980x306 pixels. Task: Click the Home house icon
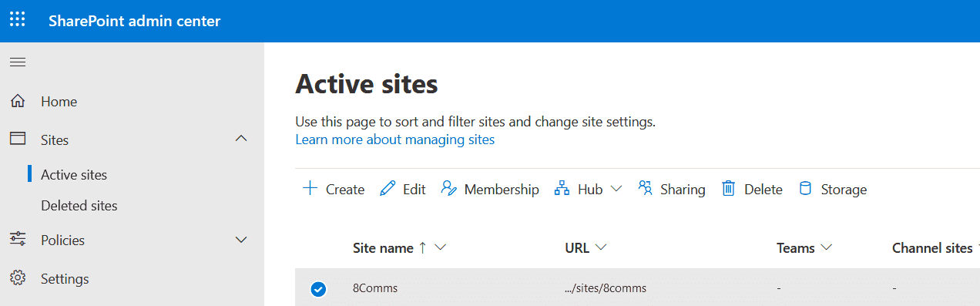click(18, 101)
